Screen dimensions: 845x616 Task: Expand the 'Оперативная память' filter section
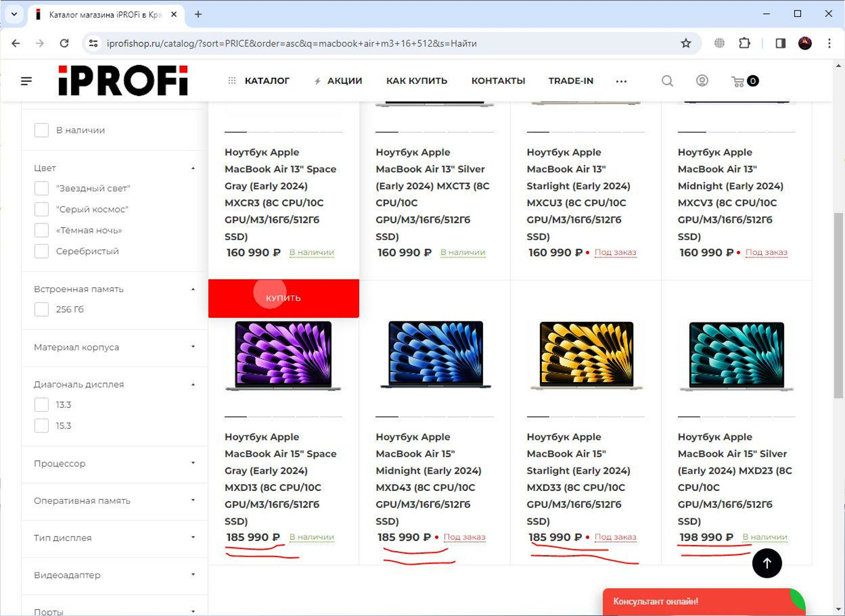tap(114, 501)
